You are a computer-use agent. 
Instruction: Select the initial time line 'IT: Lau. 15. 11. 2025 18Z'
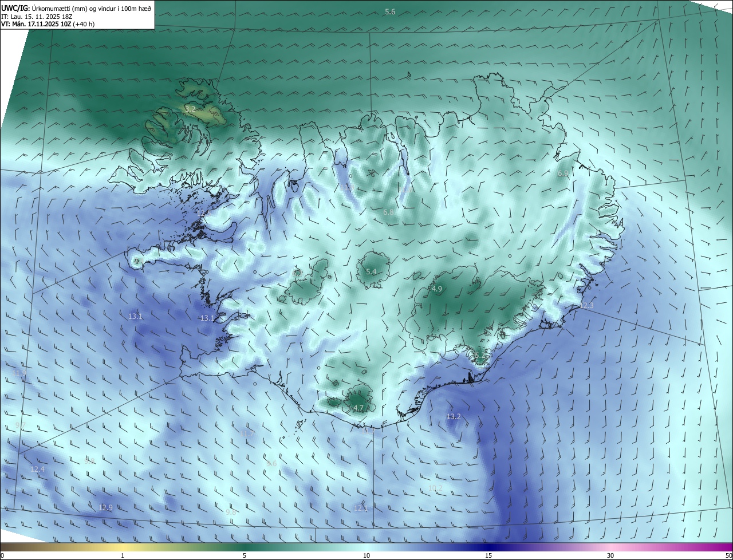pyautogui.click(x=38, y=17)
